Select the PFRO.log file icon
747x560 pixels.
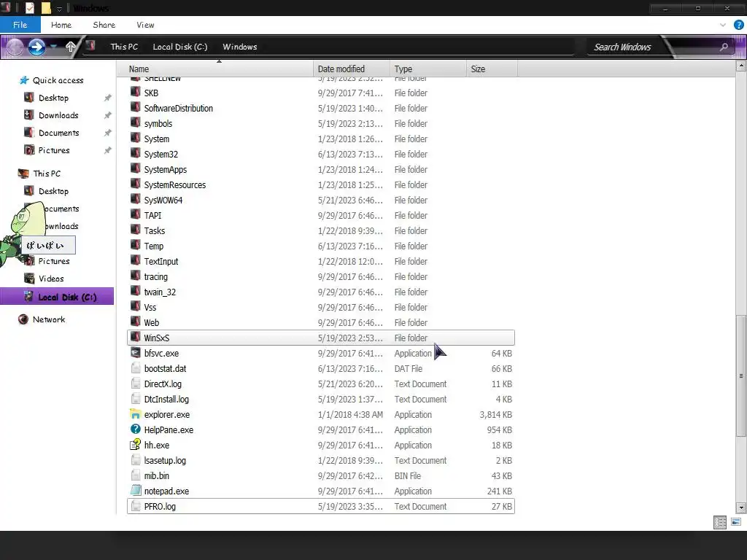coord(135,506)
